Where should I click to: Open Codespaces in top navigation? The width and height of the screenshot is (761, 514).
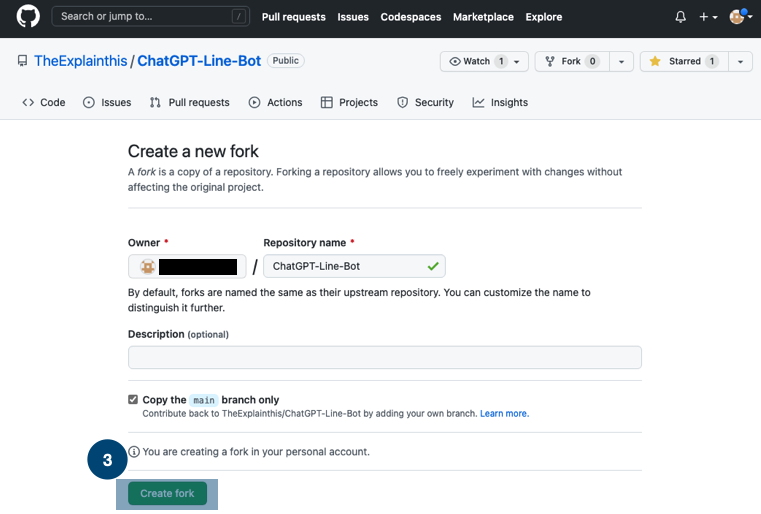[x=411, y=17]
